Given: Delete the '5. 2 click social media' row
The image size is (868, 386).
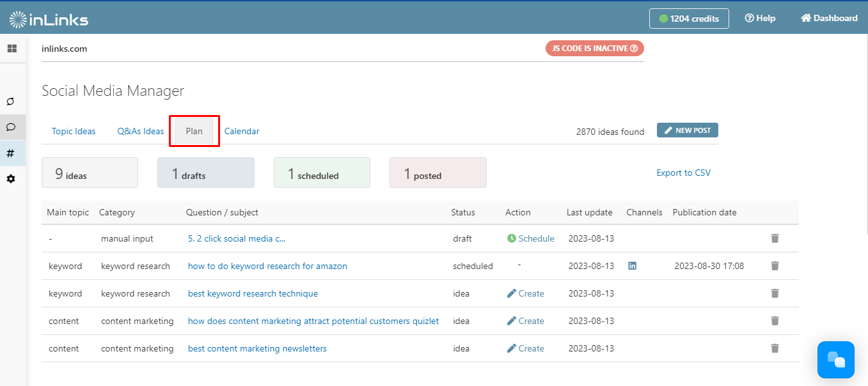Looking at the screenshot, I should tap(775, 238).
